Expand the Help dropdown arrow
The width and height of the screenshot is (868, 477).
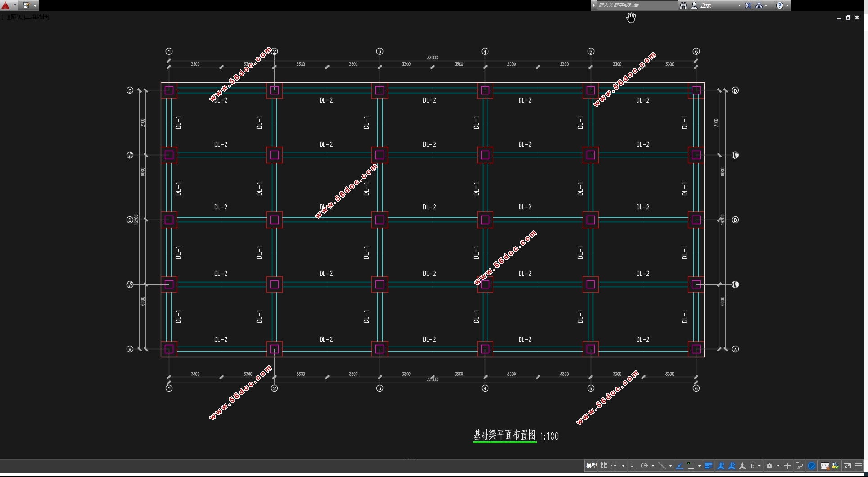(x=787, y=5)
